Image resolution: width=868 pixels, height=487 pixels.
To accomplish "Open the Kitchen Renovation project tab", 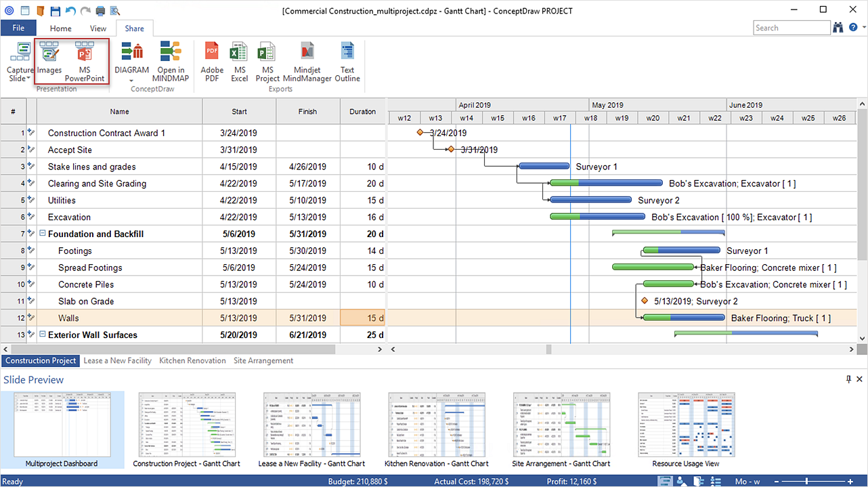I will point(192,361).
